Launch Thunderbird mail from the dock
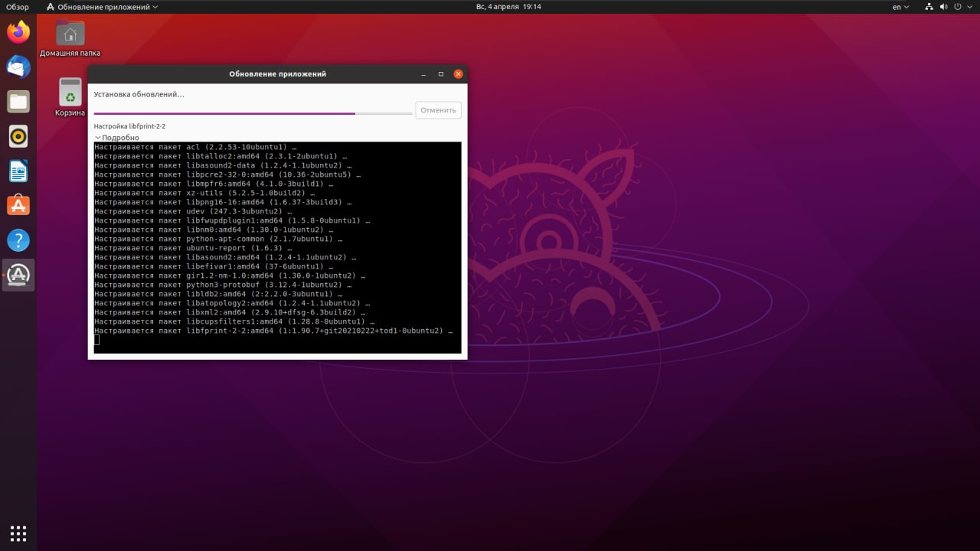This screenshot has width=980, height=551. pos(18,67)
